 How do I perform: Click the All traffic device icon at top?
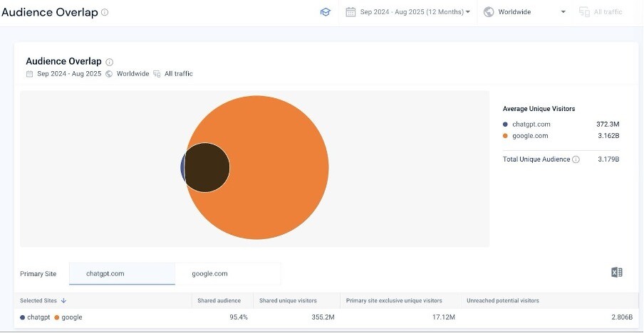(x=584, y=12)
